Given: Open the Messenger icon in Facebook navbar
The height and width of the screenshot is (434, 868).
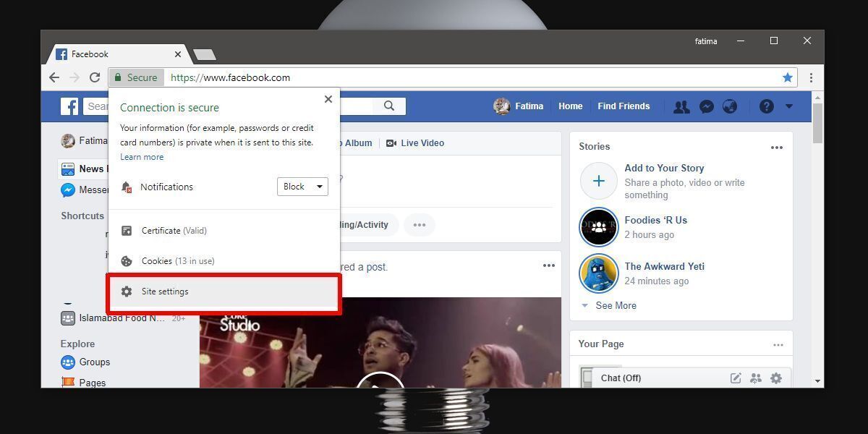Looking at the screenshot, I should click(706, 106).
